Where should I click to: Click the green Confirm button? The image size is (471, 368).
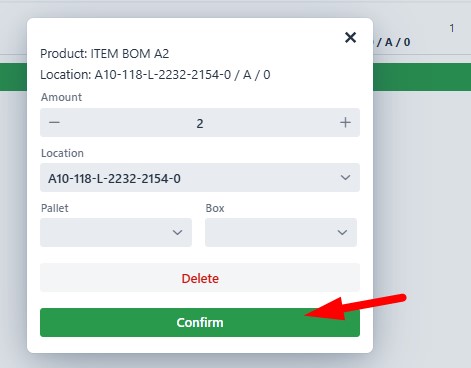[200, 322]
